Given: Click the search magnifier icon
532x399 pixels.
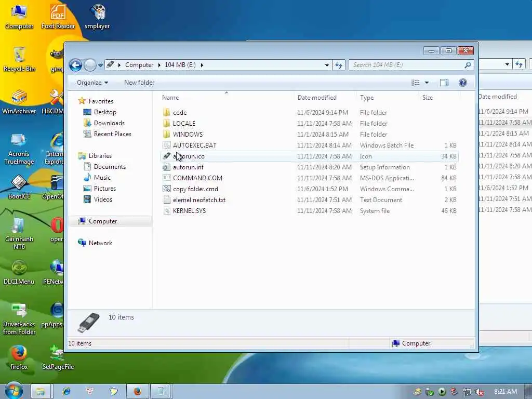Looking at the screenshot, I should [468, 65].
